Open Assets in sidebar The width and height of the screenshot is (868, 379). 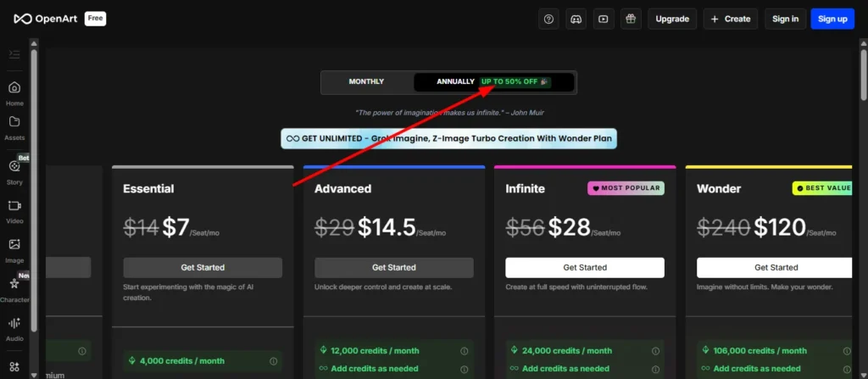(x=14, y=128)
